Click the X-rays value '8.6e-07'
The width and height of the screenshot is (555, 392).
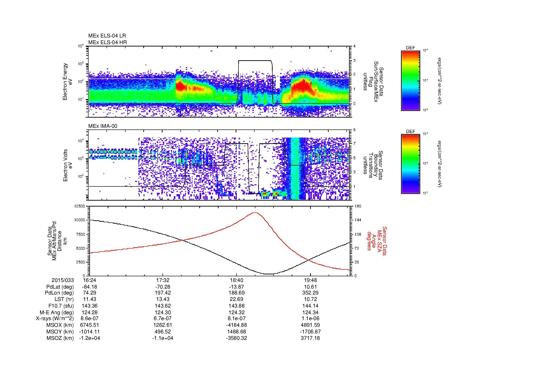pyautogui.click(x=89, y=318)
